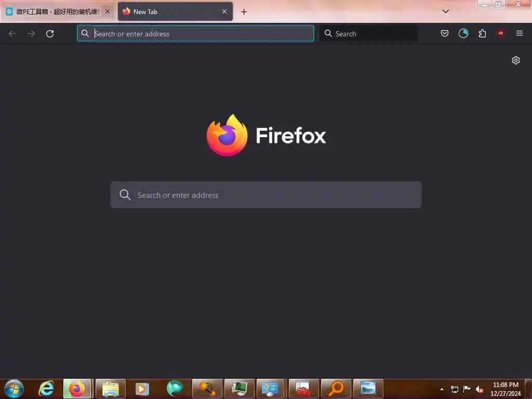Open the blue circular profile icon
532x399 pixels.
463,33
